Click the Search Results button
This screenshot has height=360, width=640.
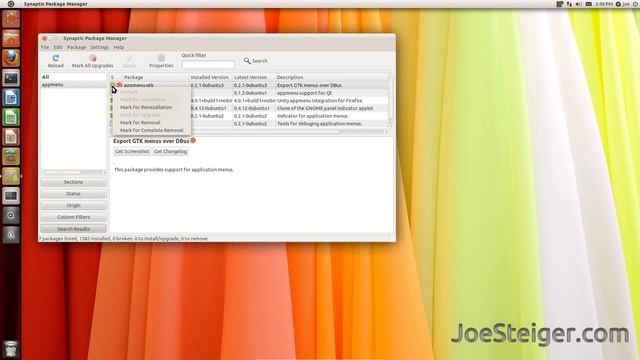(73, 229)
